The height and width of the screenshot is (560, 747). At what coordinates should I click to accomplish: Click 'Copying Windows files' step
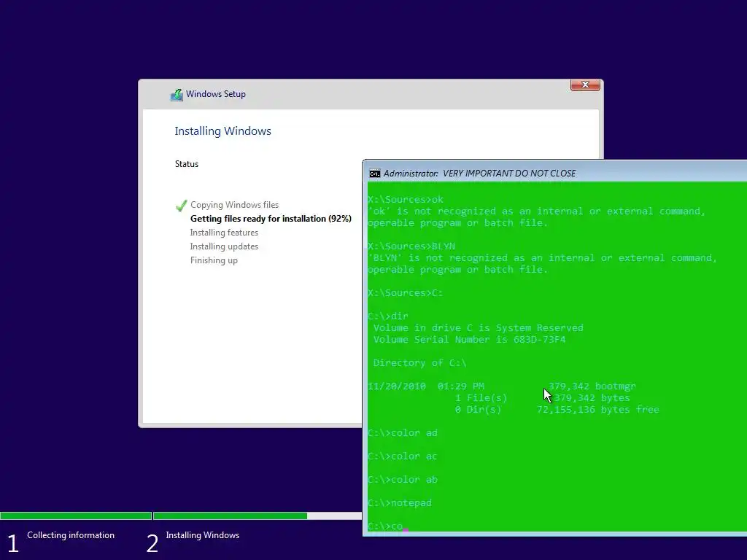[x=234, y=205]
